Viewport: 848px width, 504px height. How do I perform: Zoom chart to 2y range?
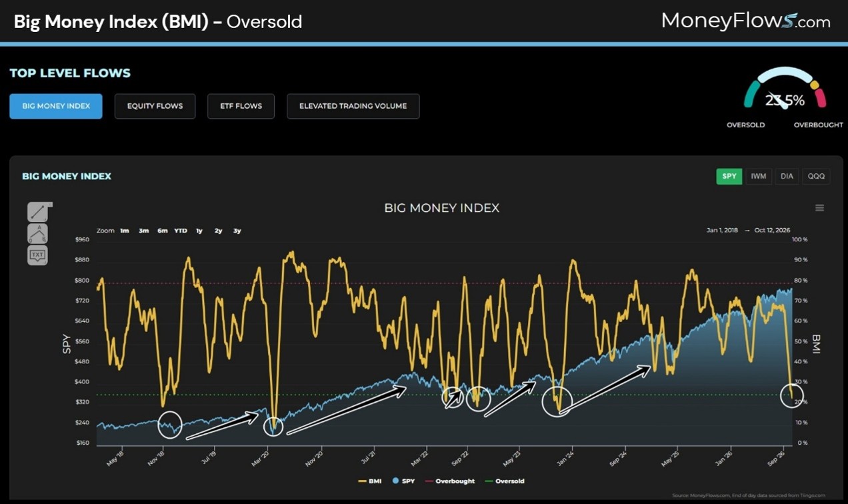(218, 231)
